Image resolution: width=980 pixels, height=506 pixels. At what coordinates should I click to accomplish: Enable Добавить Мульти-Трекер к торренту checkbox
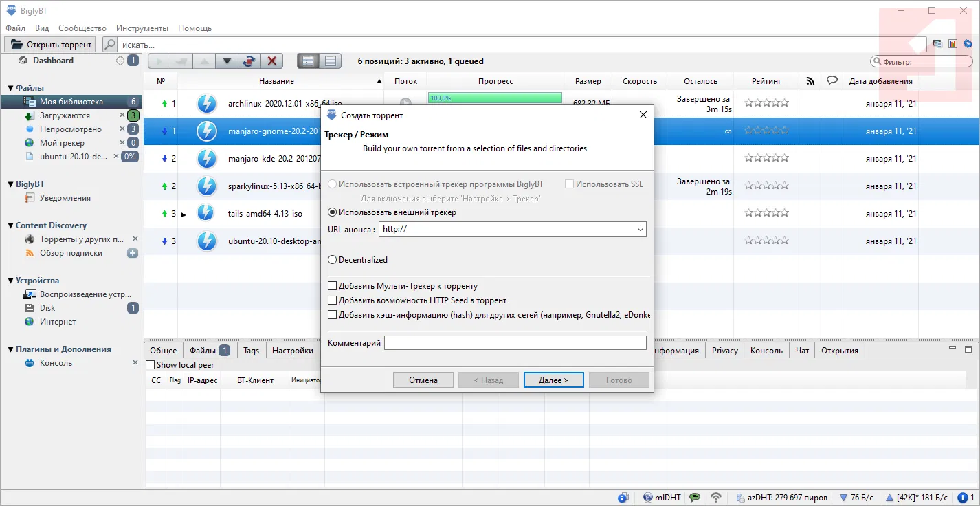click(x=333, y=286)
